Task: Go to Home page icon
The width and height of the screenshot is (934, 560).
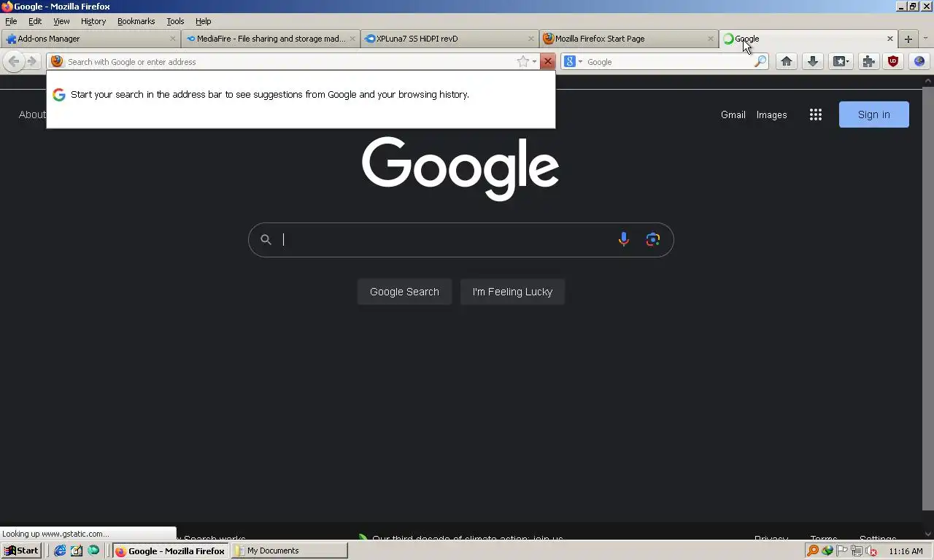Action: click(x=787, y=61)
